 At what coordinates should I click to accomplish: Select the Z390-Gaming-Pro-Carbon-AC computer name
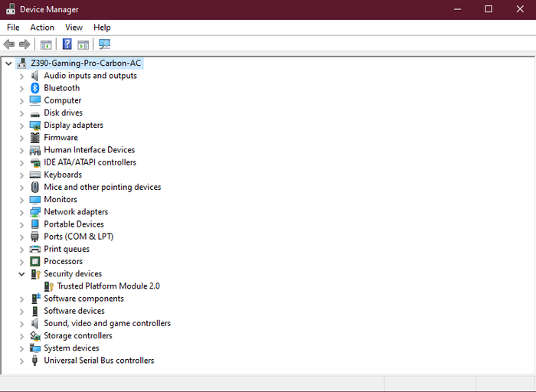coord(86,64)
